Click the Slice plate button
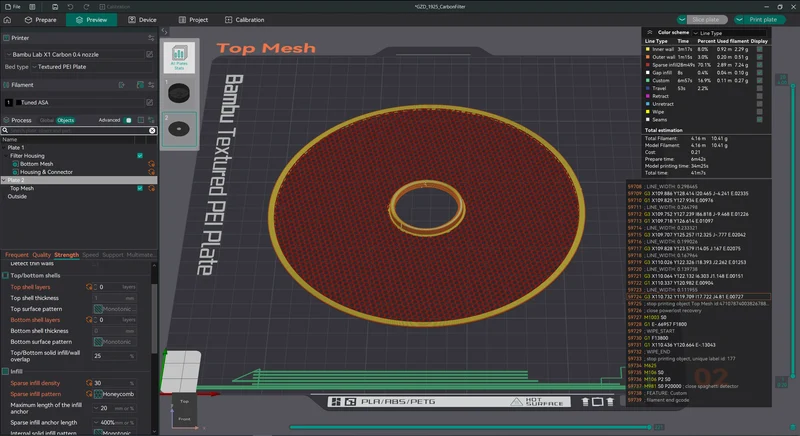Image resolution: width=800 pixels, height=436 pixels. 706,20
